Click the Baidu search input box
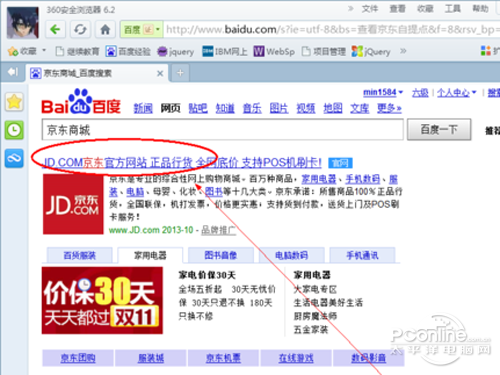Viewport: 500px width, 375px height. (223, 130)
